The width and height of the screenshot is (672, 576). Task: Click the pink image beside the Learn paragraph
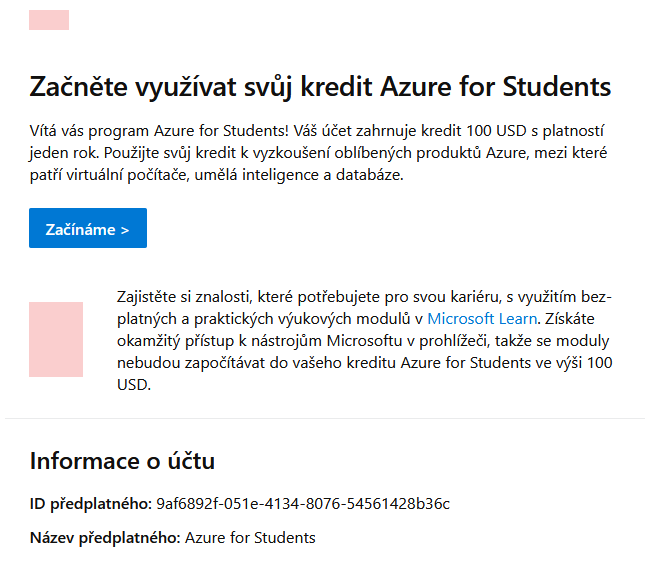coord(56,339)
